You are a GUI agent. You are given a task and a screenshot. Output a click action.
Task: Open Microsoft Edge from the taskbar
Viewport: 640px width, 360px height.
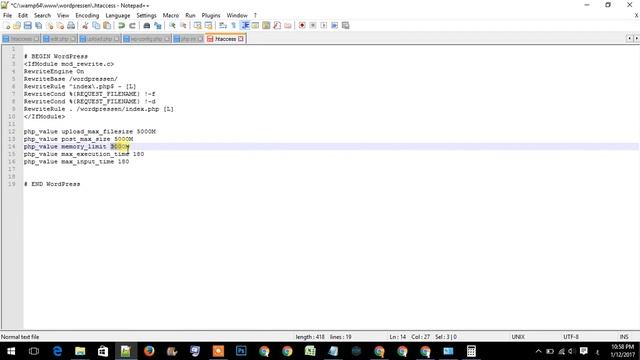57,351
